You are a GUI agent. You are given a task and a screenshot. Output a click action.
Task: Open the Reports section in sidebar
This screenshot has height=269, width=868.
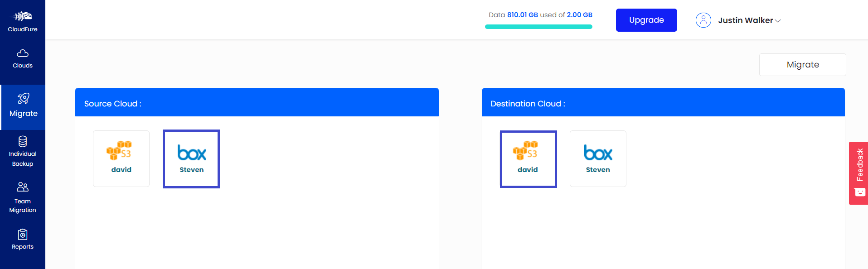tap(23, 240)
